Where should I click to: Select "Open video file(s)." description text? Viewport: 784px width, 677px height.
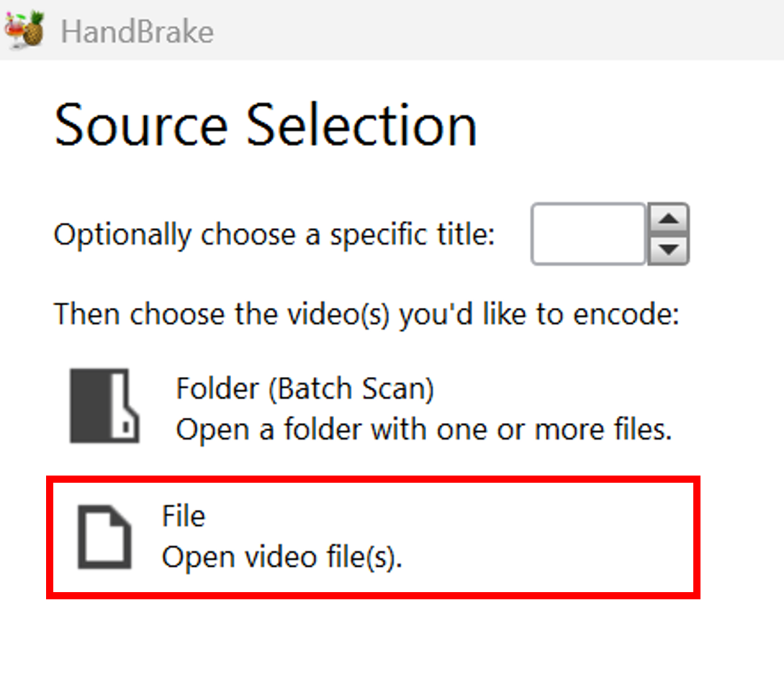click(x=282, y=557)
